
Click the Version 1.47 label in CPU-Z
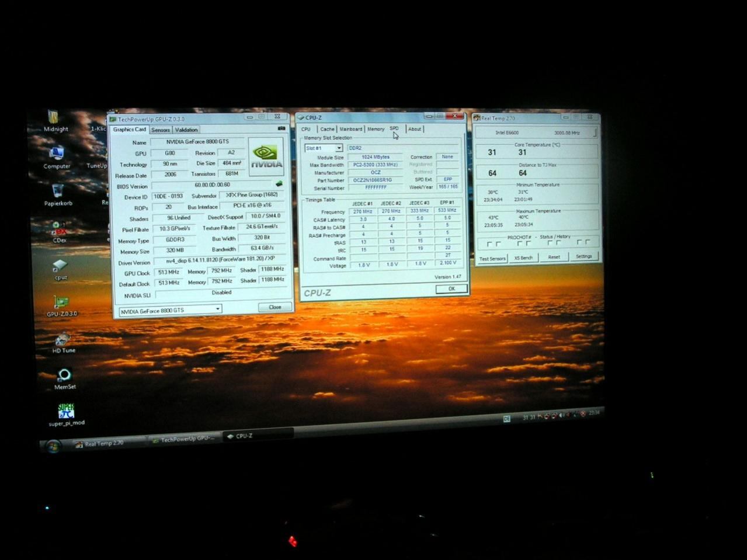[448, 277]
